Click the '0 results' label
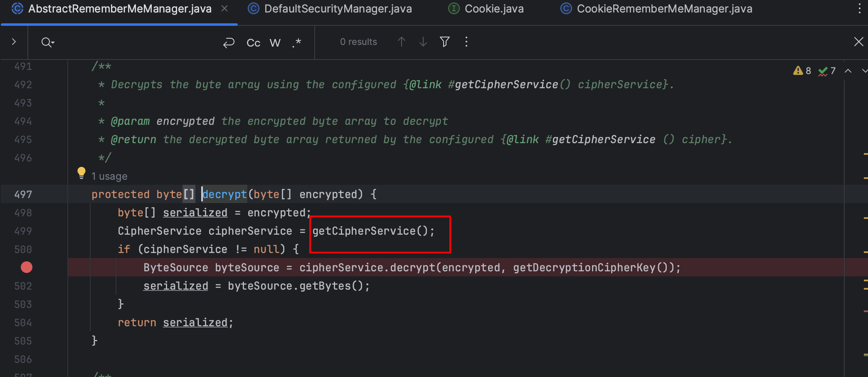 [x=358, y=42]
